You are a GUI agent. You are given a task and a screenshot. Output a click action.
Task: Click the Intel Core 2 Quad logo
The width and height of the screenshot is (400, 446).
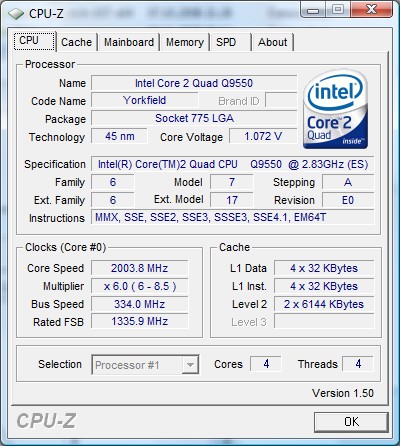(335, 109)
